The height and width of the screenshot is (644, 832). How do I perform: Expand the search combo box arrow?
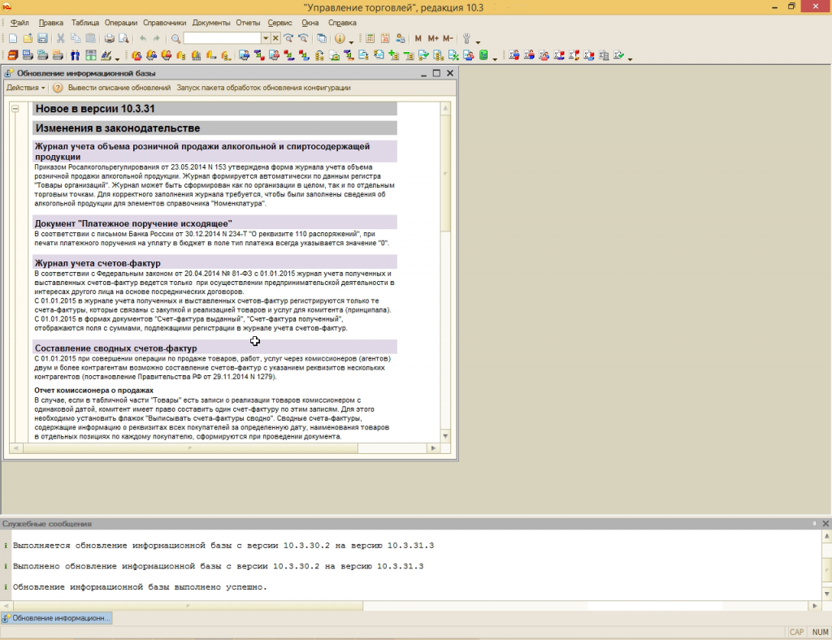[x=265, y=38]
